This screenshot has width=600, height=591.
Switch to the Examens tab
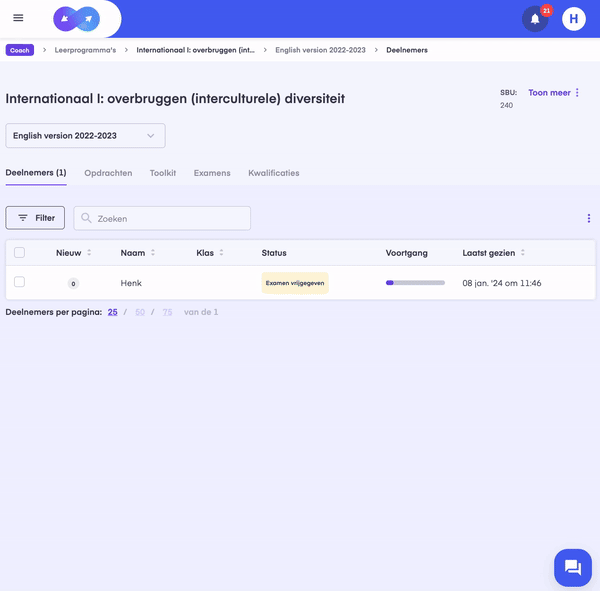point(212,173)
